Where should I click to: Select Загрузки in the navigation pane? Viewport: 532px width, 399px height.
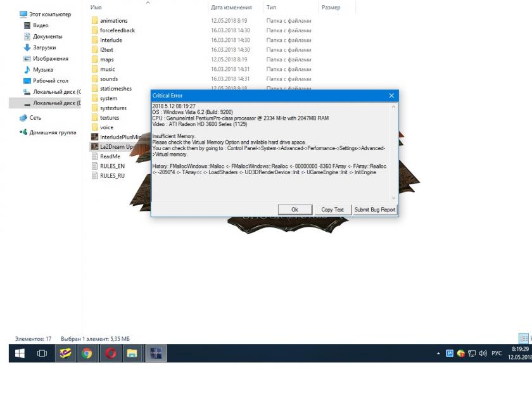pos(44,47)
